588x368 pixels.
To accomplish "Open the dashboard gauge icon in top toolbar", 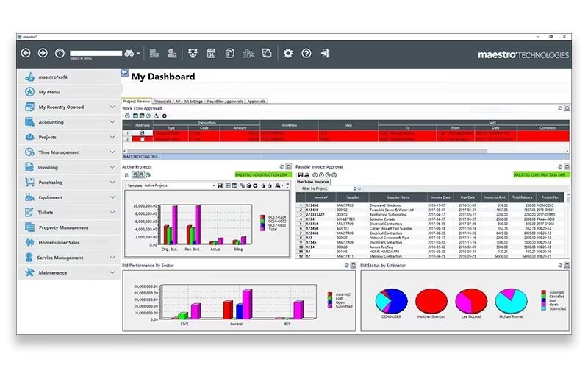I will [x=60, y=53].
